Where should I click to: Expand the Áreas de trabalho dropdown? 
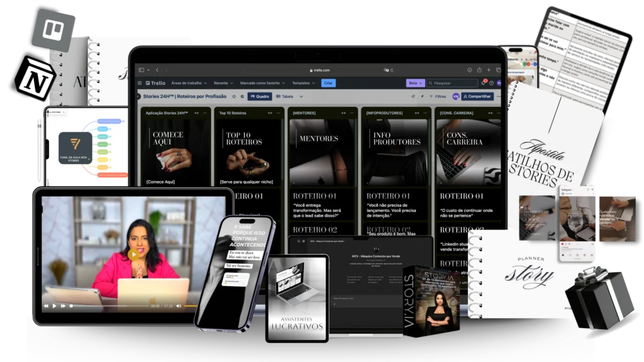pyautogui.click(x=189, y=83)
